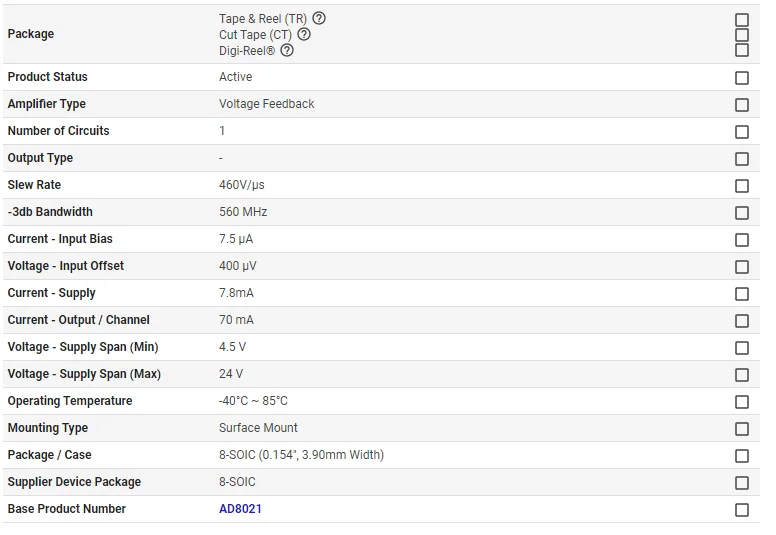Open help icon next to Digi-Reel®

tap(287, 50)
